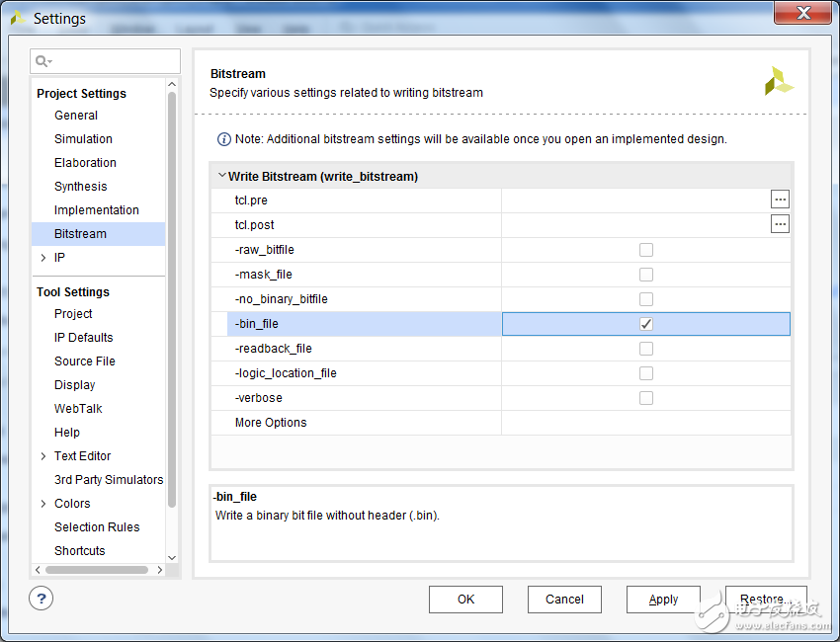Select Synthesis in Project Settings

click(80, 187)
